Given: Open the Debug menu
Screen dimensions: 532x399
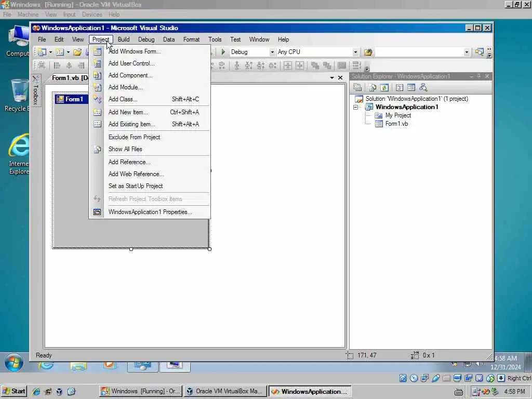Looking at the screenshot, I should point(146,39).
